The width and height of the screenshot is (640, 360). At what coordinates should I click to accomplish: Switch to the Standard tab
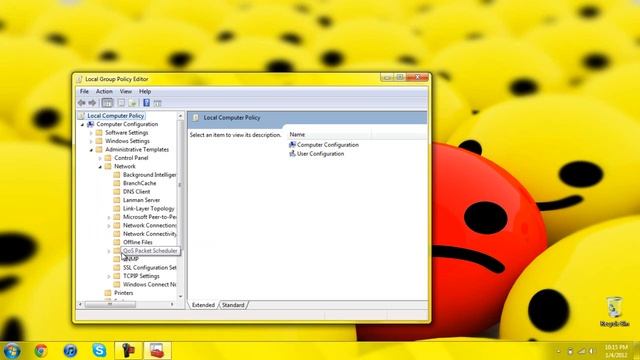click(233, 305)
